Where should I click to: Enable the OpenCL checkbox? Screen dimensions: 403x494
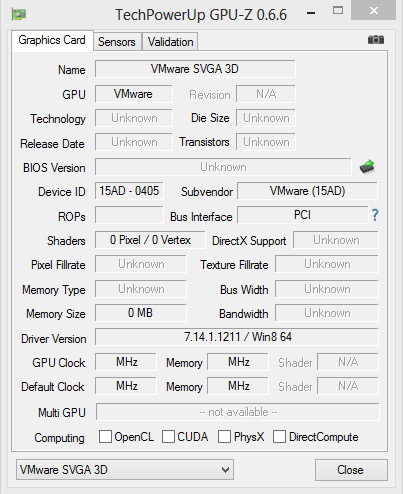[x=105, y=437]
